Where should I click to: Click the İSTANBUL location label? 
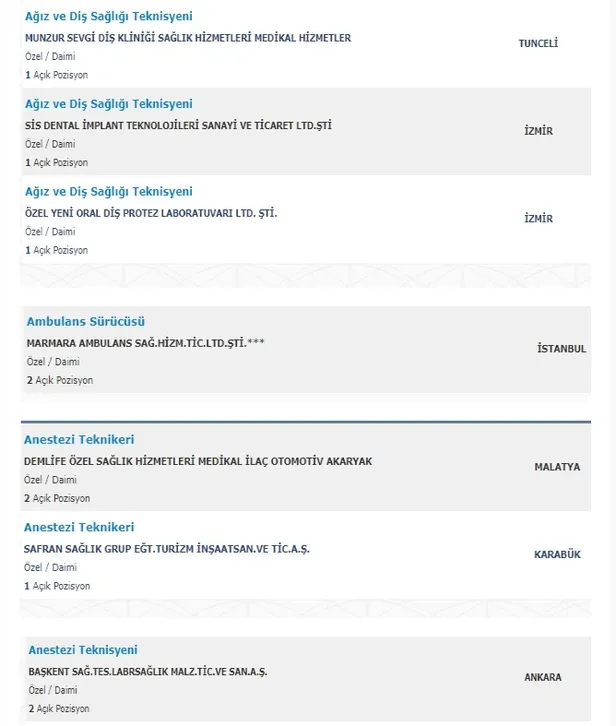click(561, 349)
